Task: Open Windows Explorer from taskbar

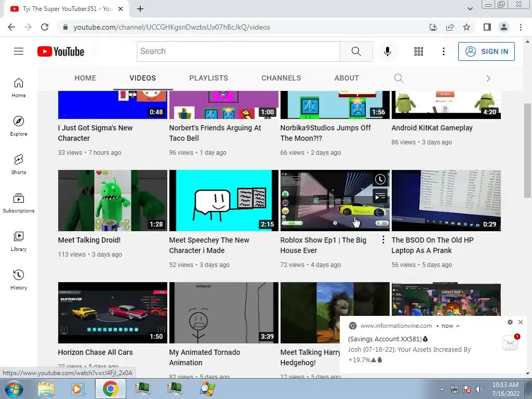Action: [x=46, y=389]
